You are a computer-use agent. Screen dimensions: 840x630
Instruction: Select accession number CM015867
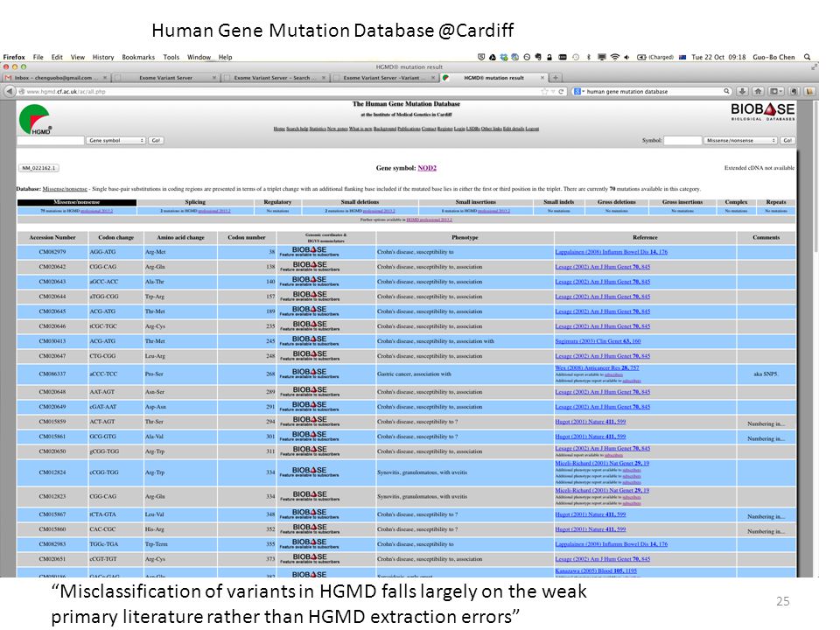point(52,514)
